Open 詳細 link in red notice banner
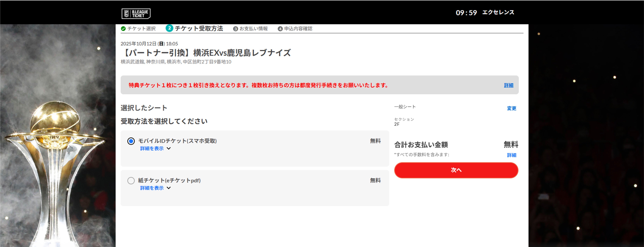This screenshot has width=644, height=247. pos(508,85)
